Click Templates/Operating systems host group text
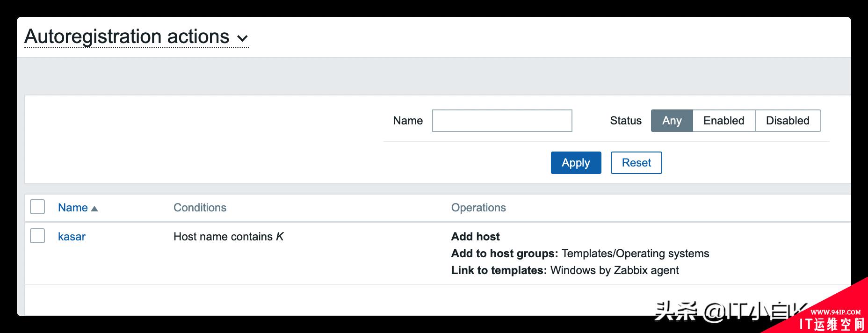868x333 pixels. (635, 253)
